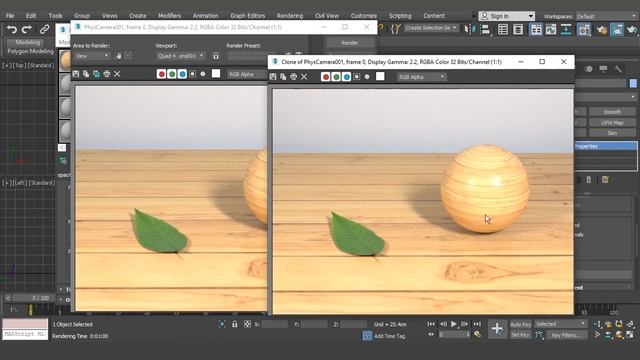Click the Auto Key button

point(521,324)
